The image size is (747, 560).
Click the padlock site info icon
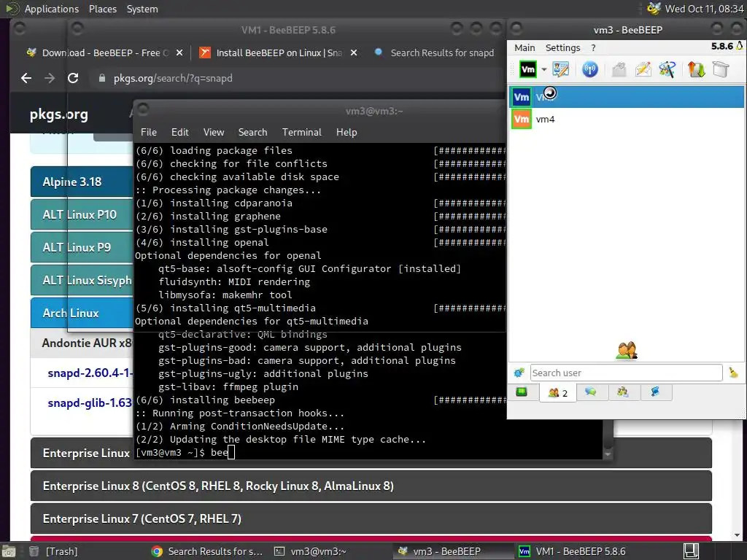pos(101,78)
